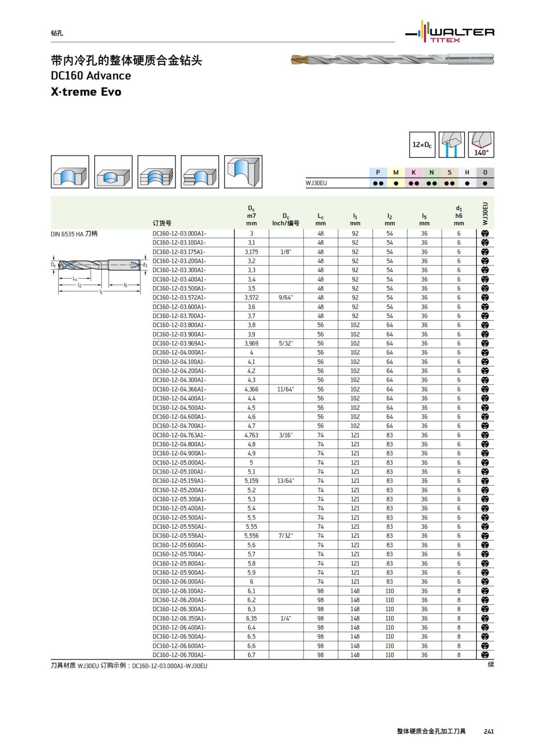
Task: Click the 13/64" inch size cell
Action: 286,481
